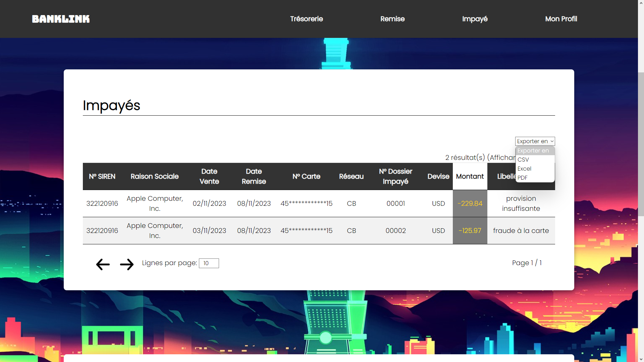Open the Remise menu
This screenshot has width=644, height=362.
[392, 19]
